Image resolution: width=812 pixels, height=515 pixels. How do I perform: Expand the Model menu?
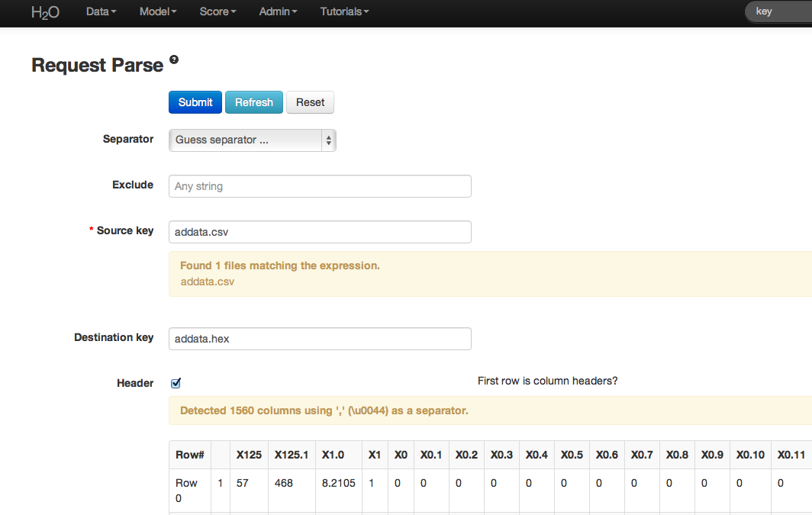click(x=158, y=12)
